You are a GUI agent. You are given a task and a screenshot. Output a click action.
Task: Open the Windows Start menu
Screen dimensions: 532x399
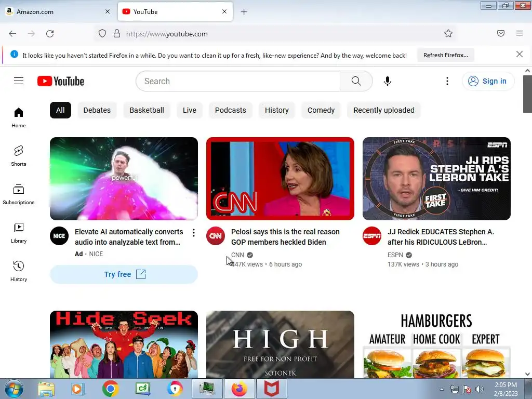point(14,389)
